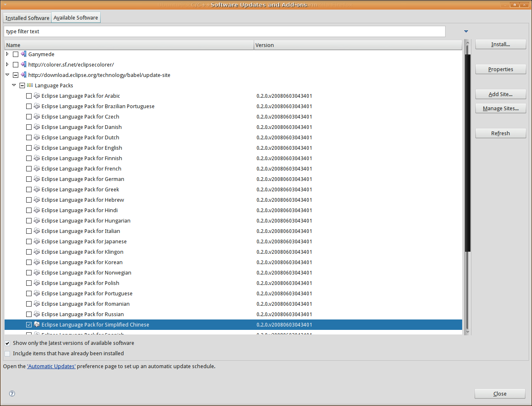Click the Greek language pack feature icon

coord(37,189)
